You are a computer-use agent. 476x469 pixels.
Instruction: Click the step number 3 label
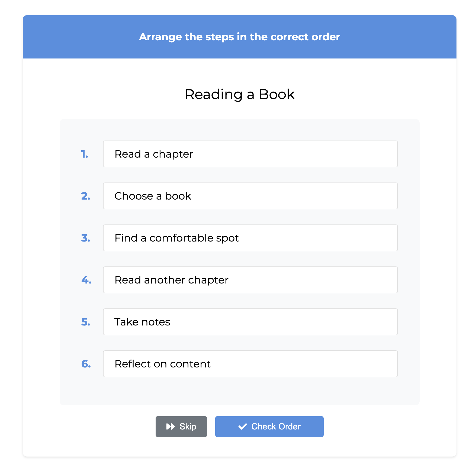pos(85,238)
